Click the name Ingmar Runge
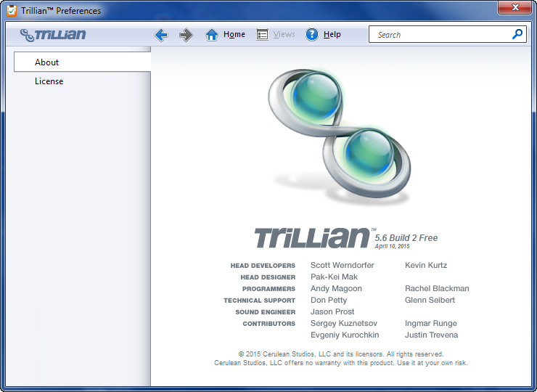This screenshot has height=392, width=537. [x=430, y=324]
